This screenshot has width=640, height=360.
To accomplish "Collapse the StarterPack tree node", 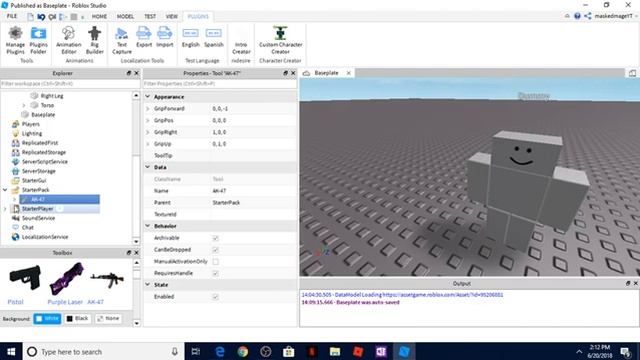I will click(5, 190).
